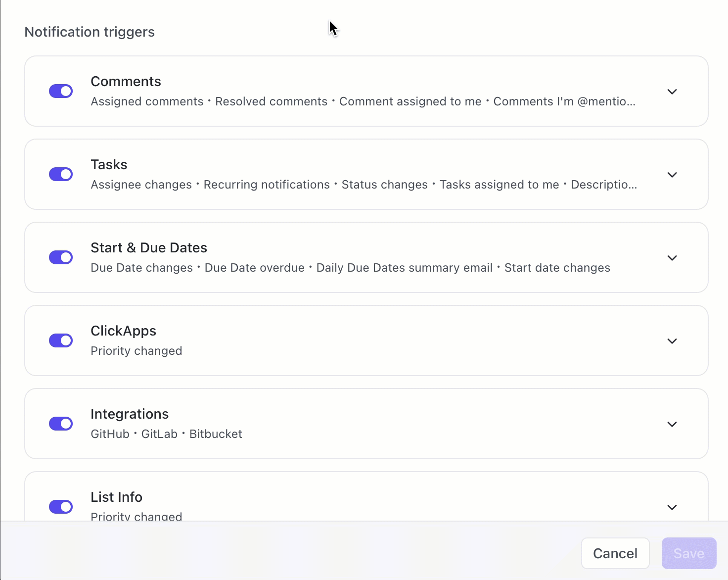
Task: Disable the Tasks notification switch
Action: click(x=61, y=174)
